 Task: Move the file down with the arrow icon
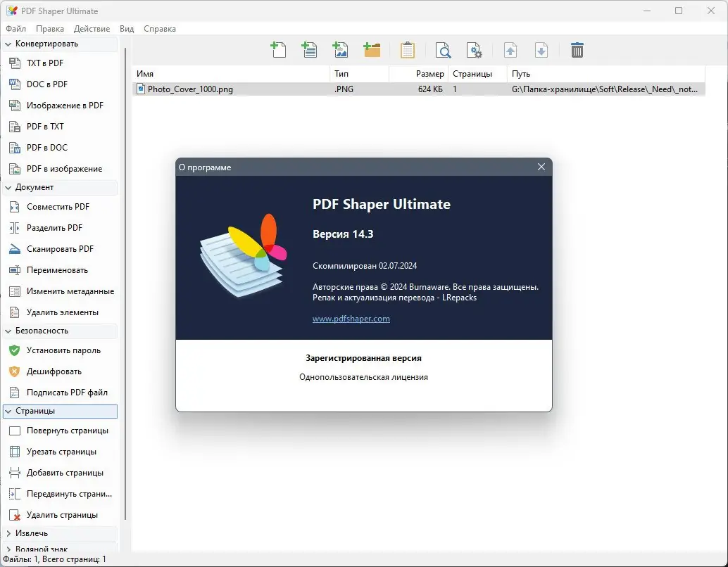pos(541,50)
